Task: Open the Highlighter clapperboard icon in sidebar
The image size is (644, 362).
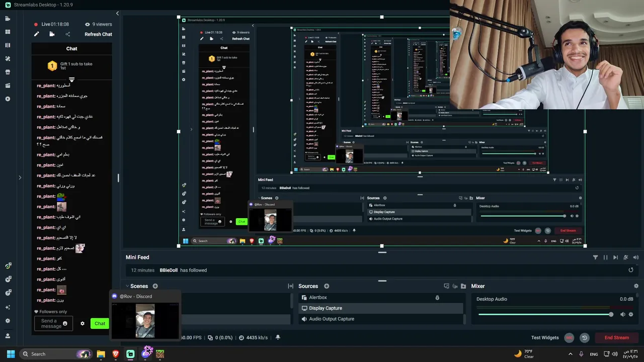Action: coord(8,85)
